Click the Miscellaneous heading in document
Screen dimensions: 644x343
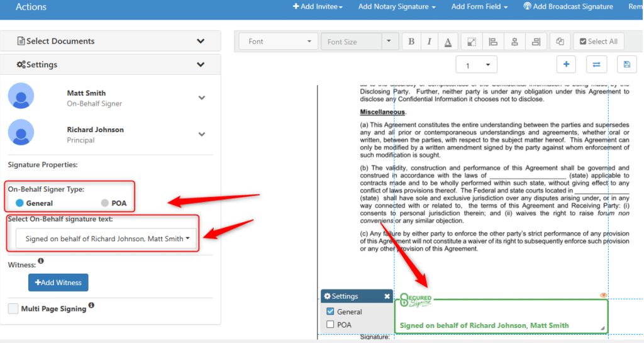coord(382,112)
